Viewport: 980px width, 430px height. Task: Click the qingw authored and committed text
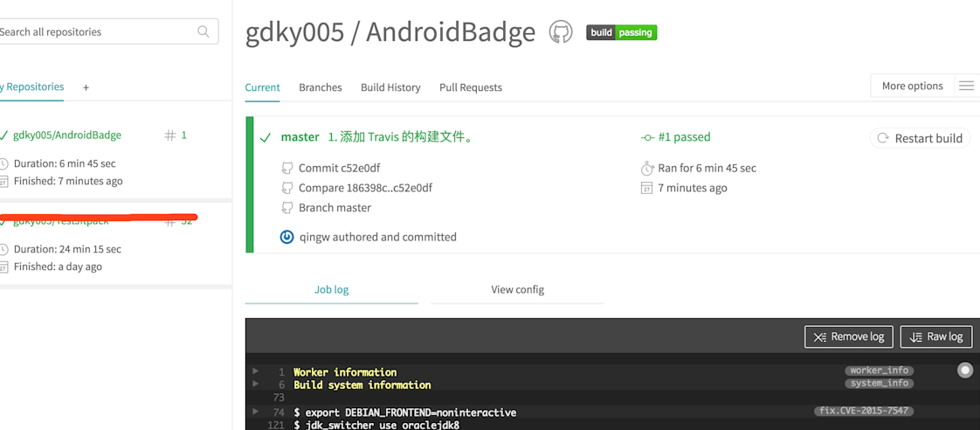click(378, 237)
